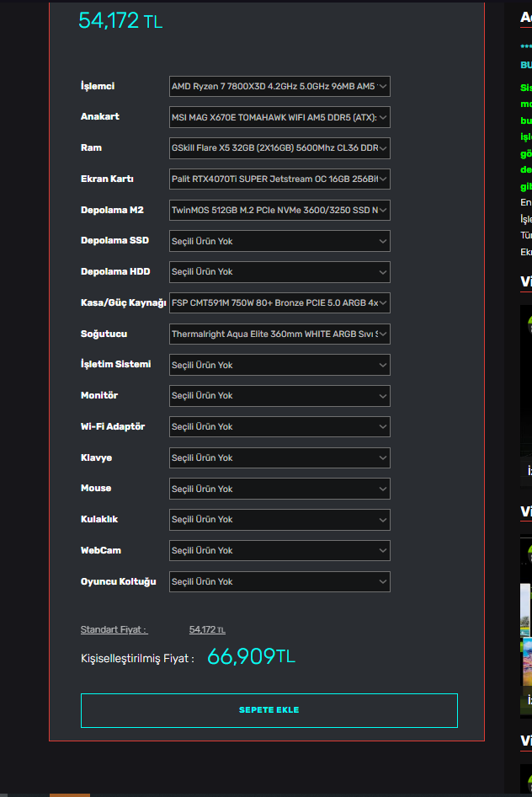Viewport: 532px width, 797px height.
Task: Click the Standart Fiyat label
Action: tap(114, 630)
